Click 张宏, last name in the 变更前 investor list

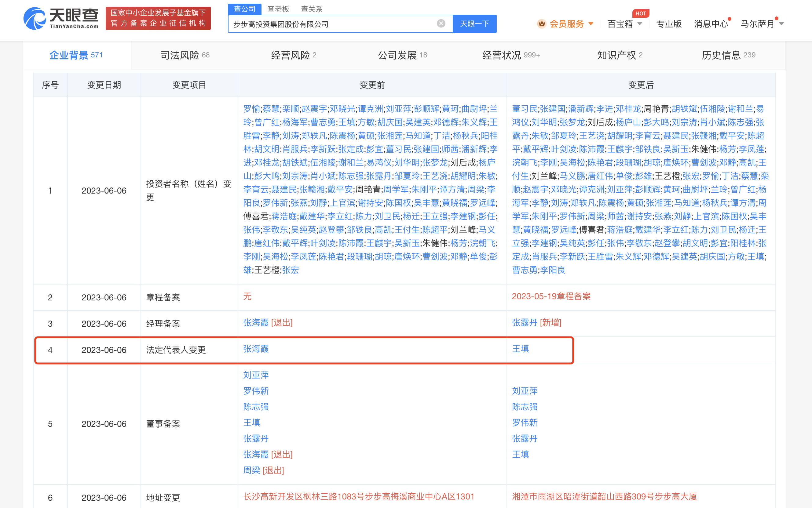[x=291, y=270]
